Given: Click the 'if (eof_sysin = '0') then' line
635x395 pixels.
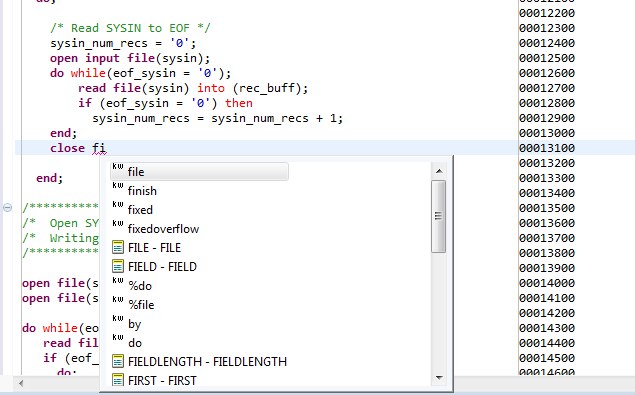Looking at the screenshot, I should (x=165, y=103).
